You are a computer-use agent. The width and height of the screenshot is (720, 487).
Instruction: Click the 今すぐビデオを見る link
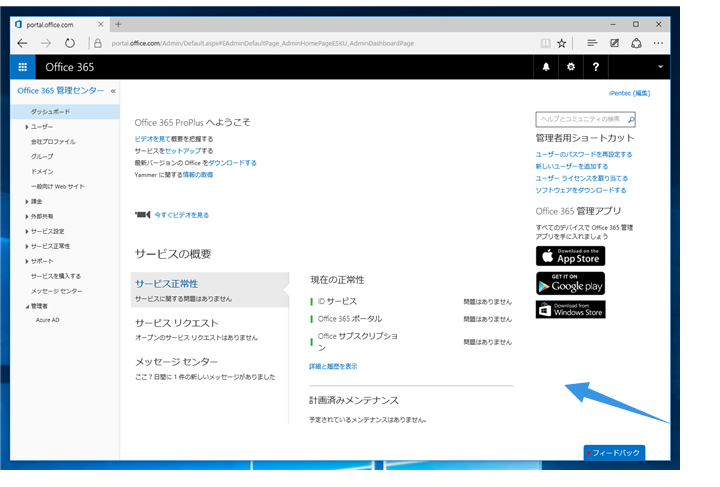tap(182, 215)
